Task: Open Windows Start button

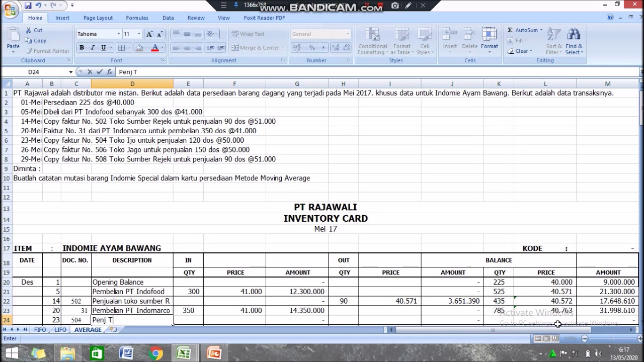Action: 11,353
